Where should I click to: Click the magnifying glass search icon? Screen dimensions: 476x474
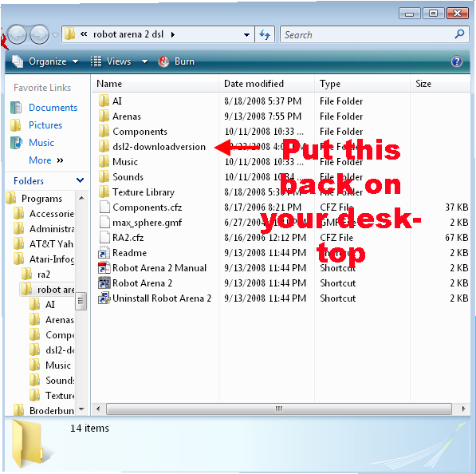459,34
